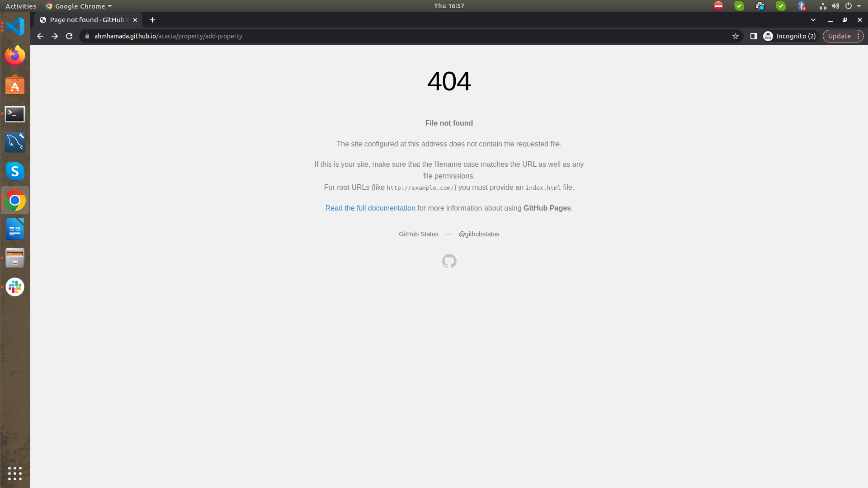This screenshot has width=868, height=488.
Task: Restore the Chrome window size
Action: pyautogui.click(x=845, y=20)
